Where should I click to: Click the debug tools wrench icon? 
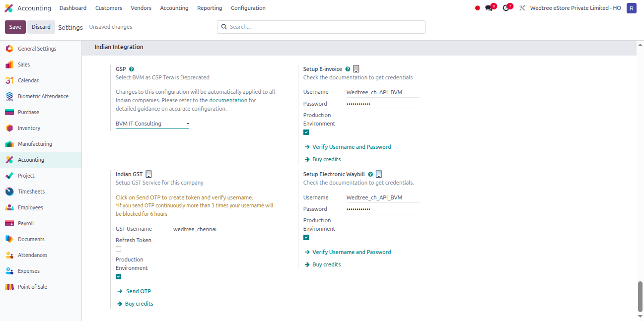coord(522,8)
